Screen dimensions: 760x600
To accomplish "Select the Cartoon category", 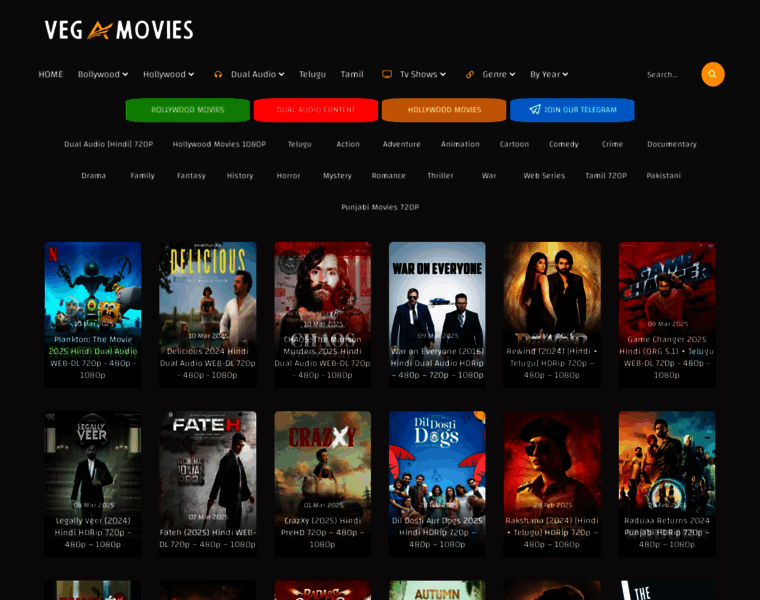I will point(514,144).
